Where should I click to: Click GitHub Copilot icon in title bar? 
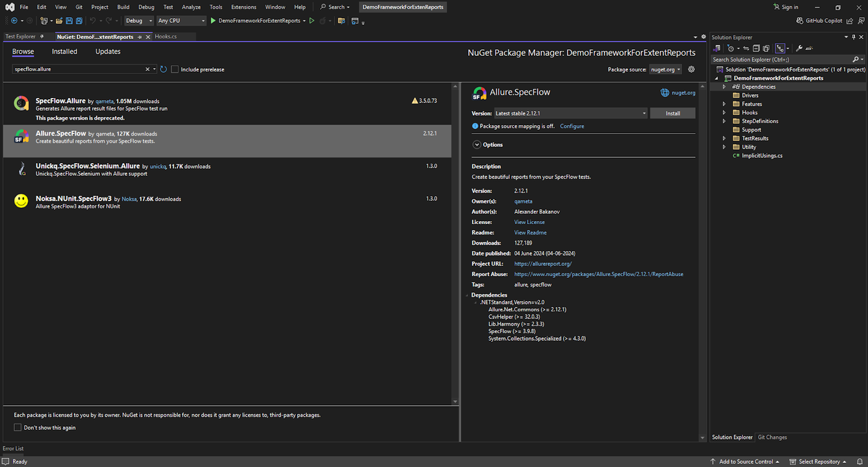pos(800,20)
